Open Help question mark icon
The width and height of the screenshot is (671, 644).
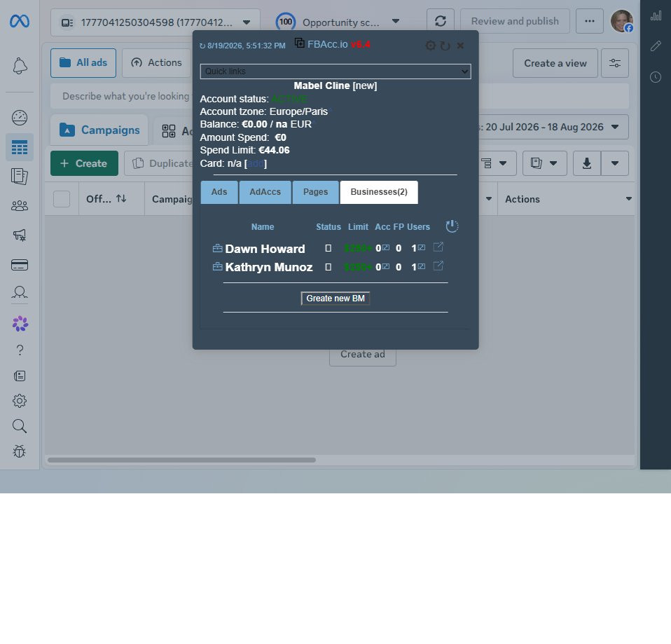pos(20,350)
